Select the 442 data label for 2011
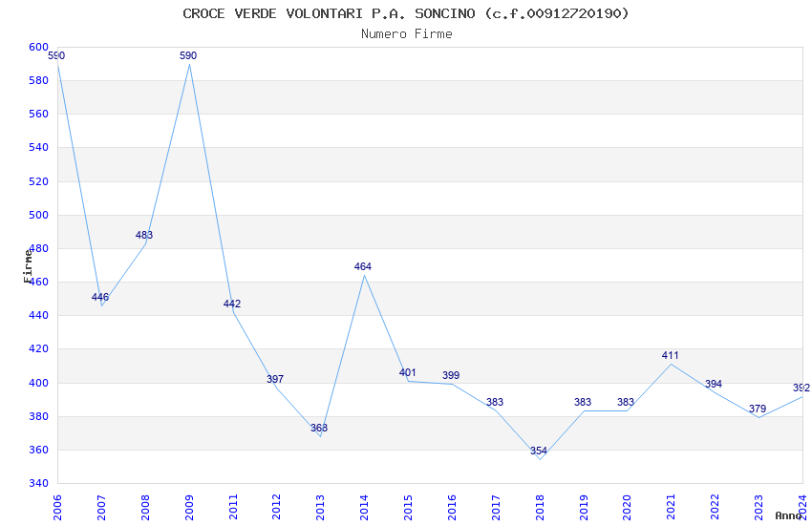Viewport: 812px width, 525px height. [232, 304]
